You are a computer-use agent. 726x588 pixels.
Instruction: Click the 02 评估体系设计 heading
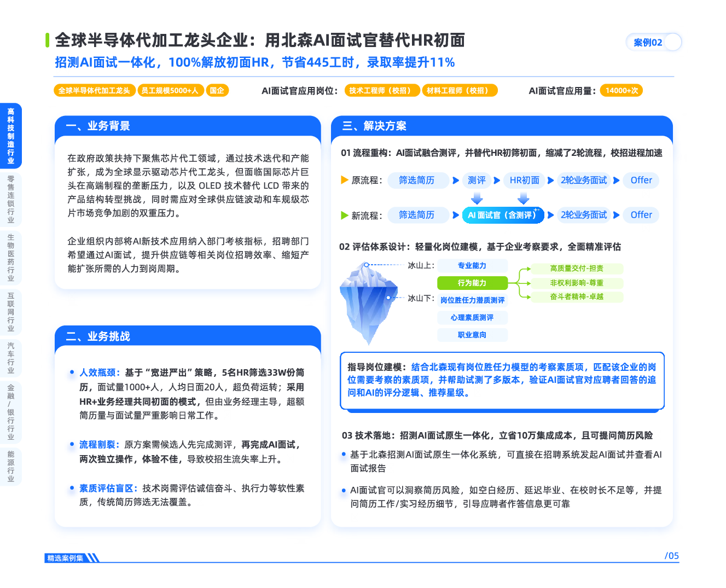480,247
